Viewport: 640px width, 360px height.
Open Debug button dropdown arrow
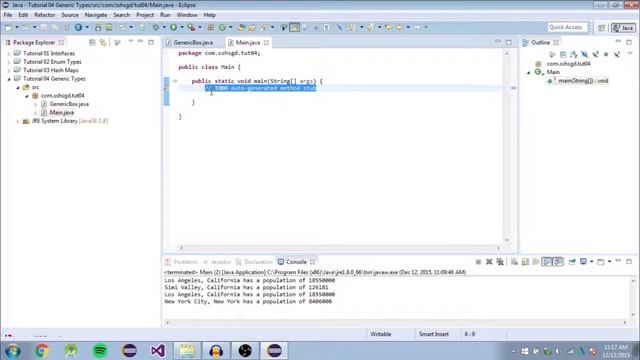pos(164,27)
